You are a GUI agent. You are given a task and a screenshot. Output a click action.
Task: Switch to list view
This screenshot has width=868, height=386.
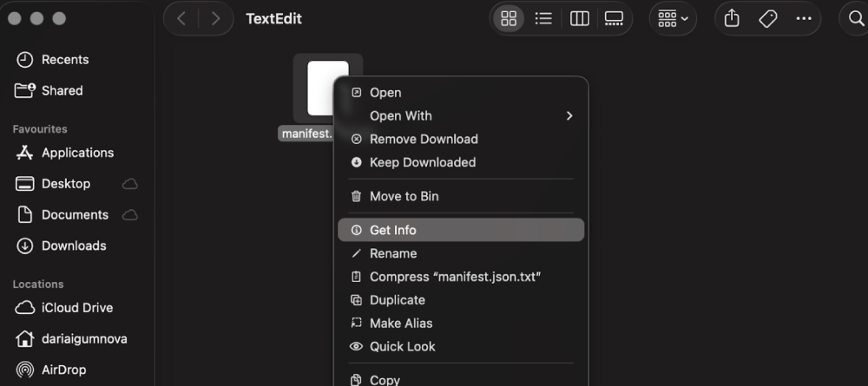(x=544, y=18)
